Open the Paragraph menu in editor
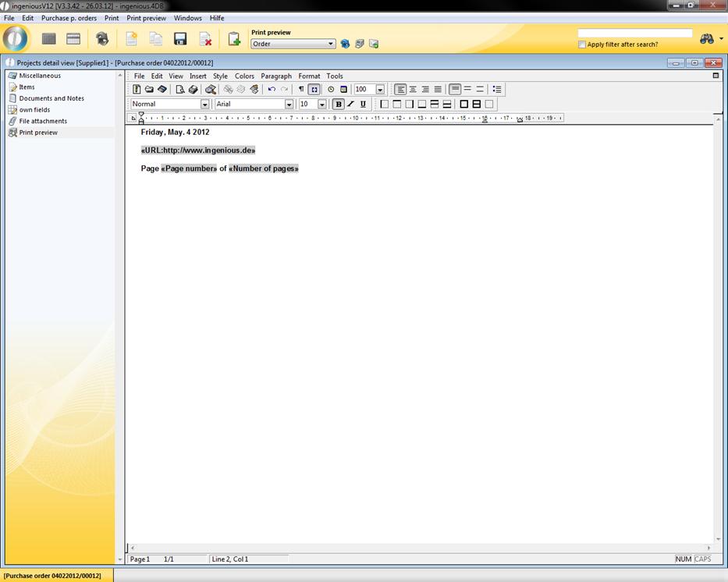Image resolution: width=728 pixels, height=582 pixels. 275,76
